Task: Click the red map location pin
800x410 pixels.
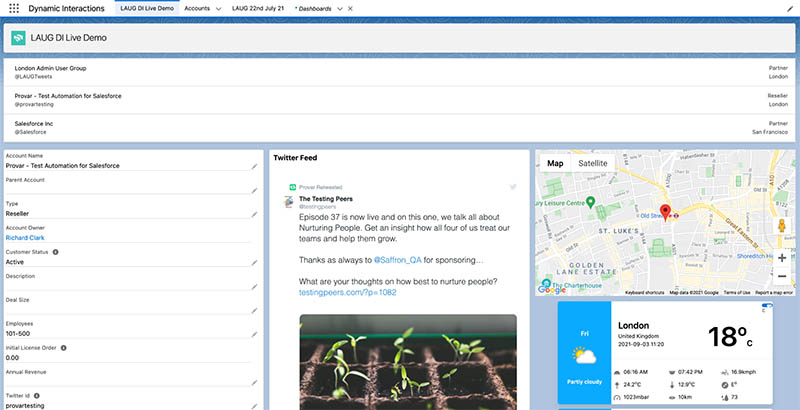Action: tap(665, 212)
